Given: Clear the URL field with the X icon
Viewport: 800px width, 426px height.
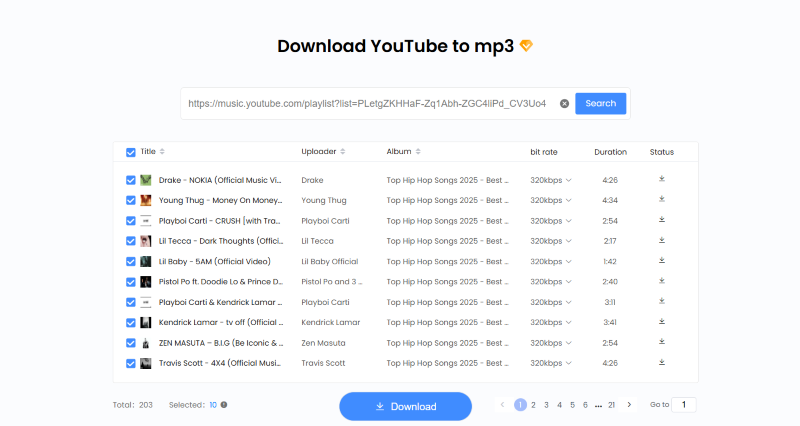Looking at the screenshot, I should pos(564,104).
